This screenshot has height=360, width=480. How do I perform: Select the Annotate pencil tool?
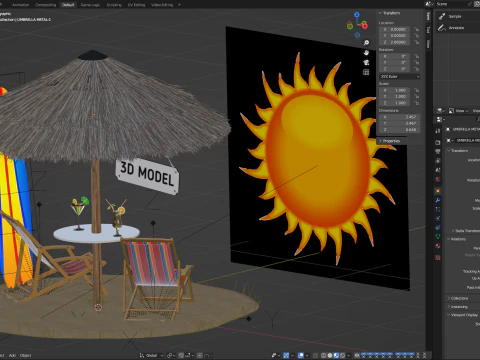[x=442, y=28]
